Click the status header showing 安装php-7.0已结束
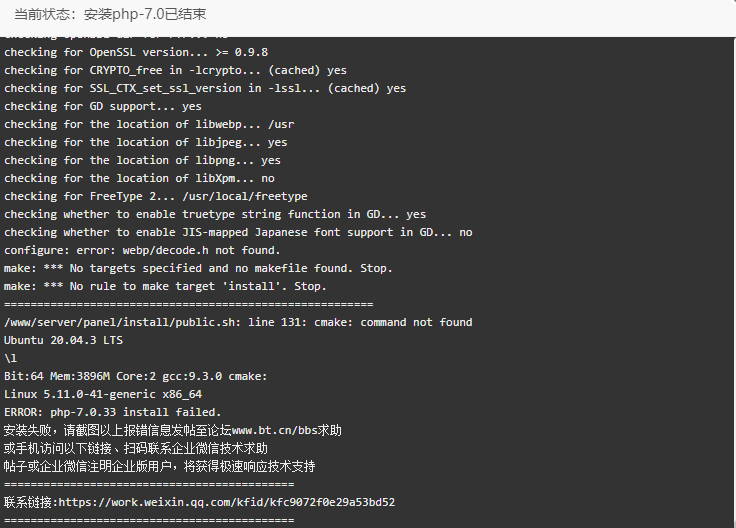Viewport: 736px width, 528px height. pyautogui.click(x=110, y=14)
